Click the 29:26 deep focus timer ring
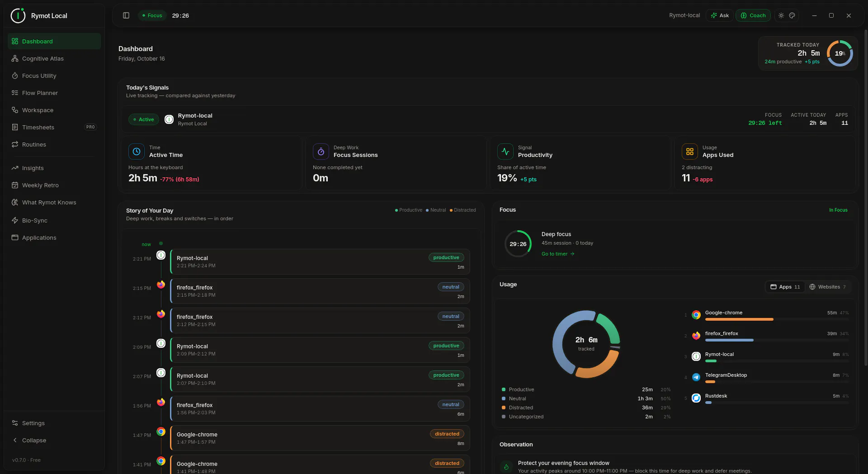Image resolution: width=868 pixels, height=474 pixels. tap(518, 244)
